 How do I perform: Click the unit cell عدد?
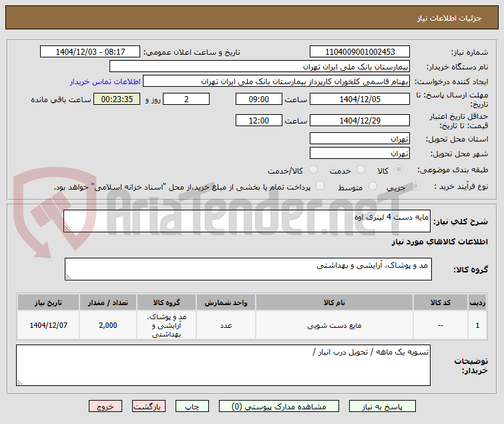(226, 325)
